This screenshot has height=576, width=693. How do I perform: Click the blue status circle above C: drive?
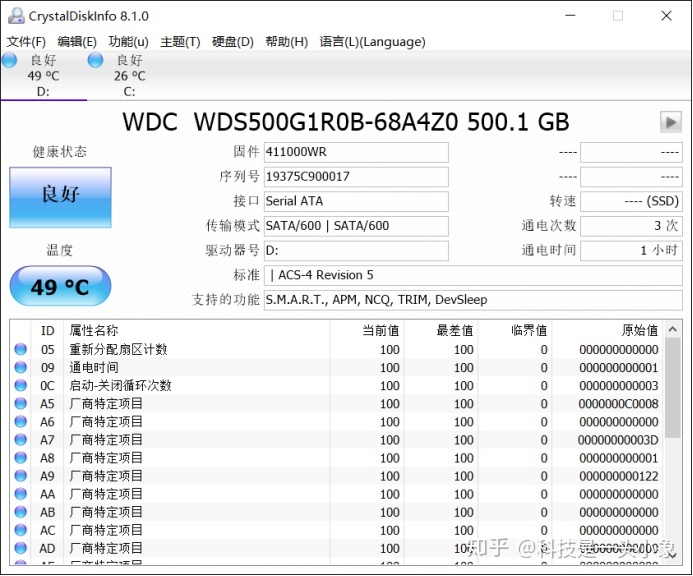tap(95, 60)
